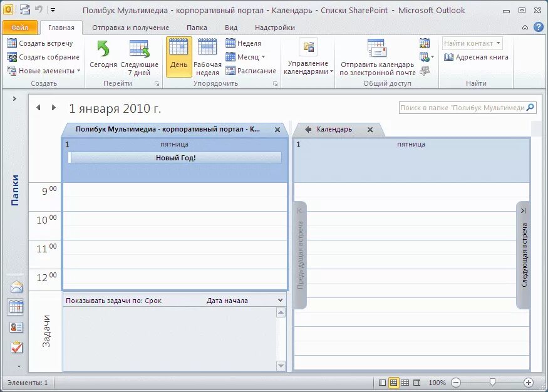The width and height of the screenshot is (548, 392).
Task: Select the Главная ribbon tab
Action: coord(61,28)
